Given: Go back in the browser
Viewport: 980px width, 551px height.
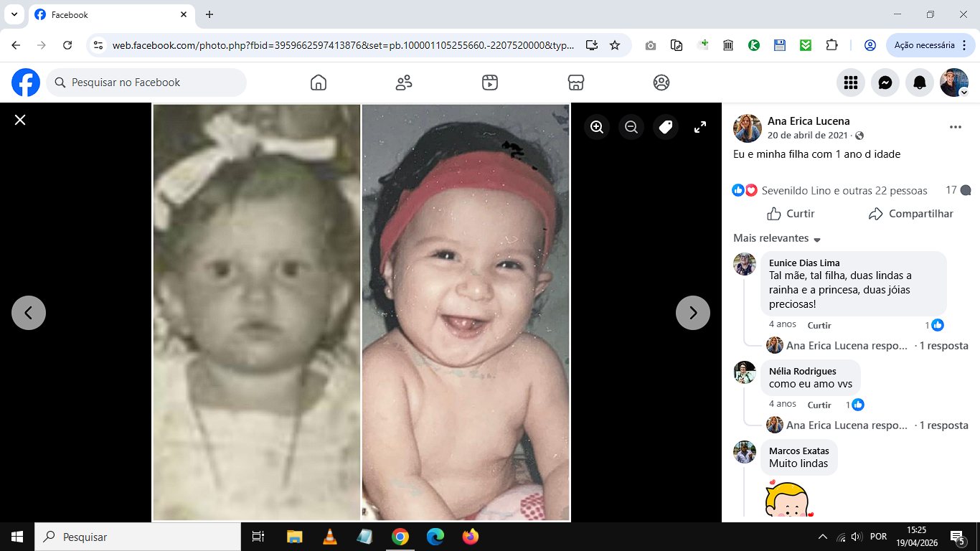Looking at the screenshot, I should pos(16,45).
